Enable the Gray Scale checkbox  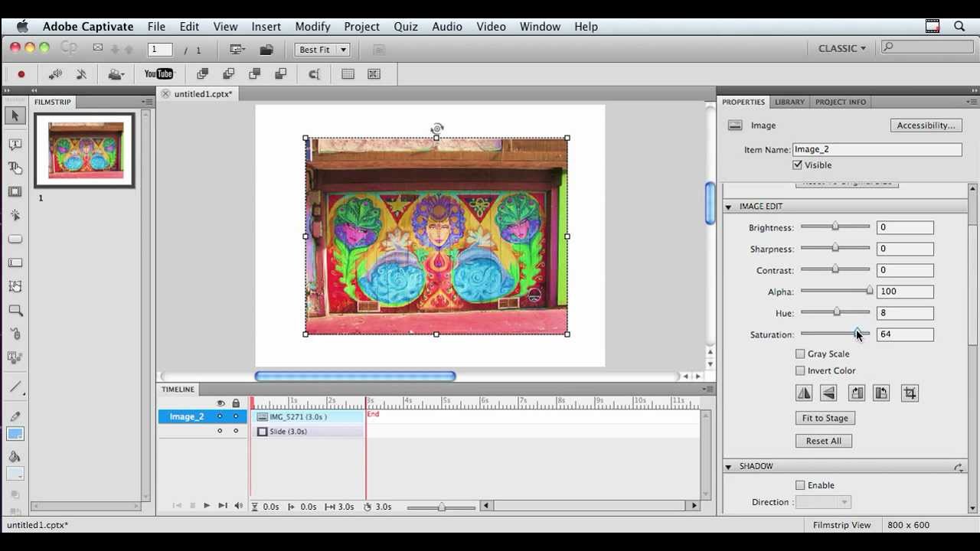coord(800,354)
